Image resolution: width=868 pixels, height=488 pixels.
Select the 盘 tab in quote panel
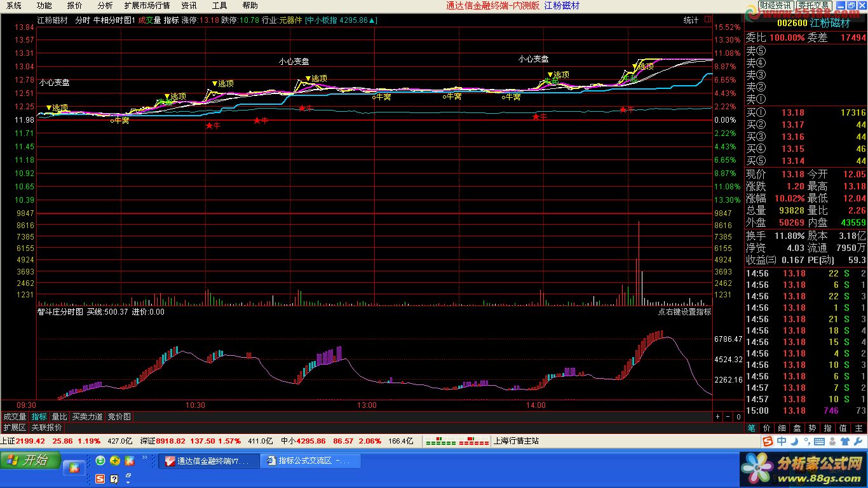point(797,428)
